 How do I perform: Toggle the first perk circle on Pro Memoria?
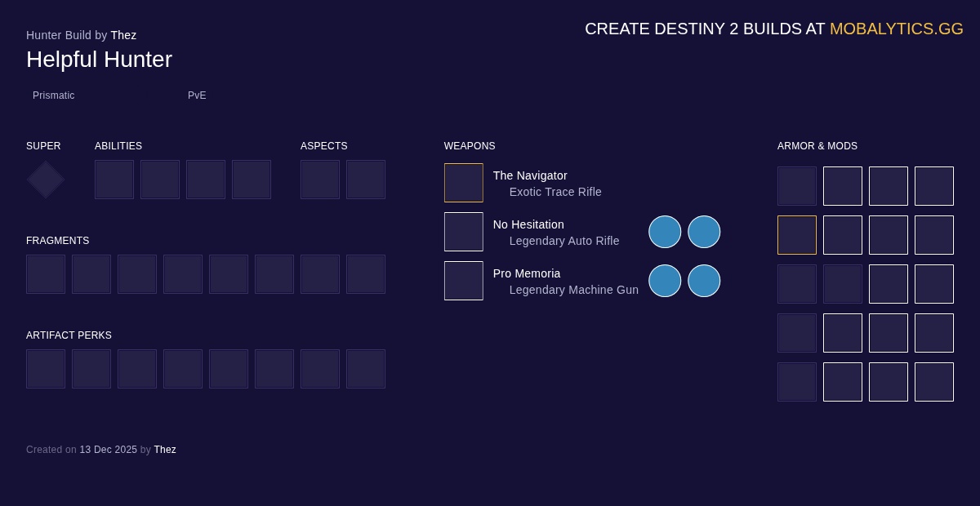pos(665,281)
